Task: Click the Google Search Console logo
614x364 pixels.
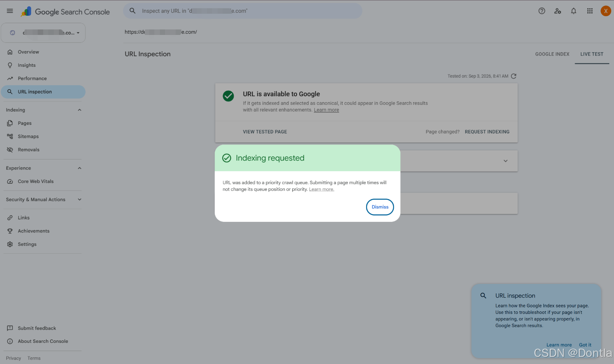Action: click(x=65, y=12)
